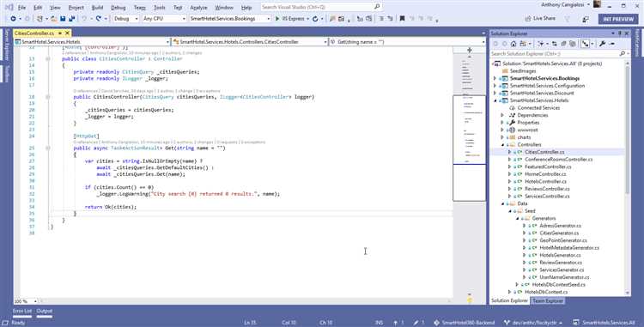The width and height of the screenshot is (644, 327).
Task: Click the unpushed commits up-arrow in status bar
Action: click(x=398, y=323)
